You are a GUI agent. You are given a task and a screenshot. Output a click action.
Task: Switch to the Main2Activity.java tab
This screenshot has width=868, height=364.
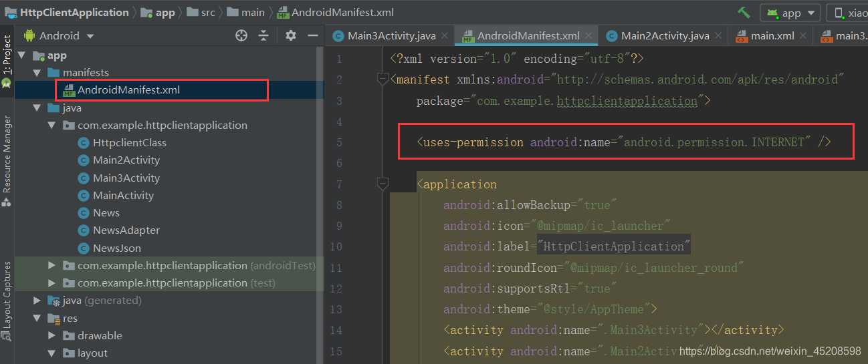pyautogui.click(x=665, y=36)
